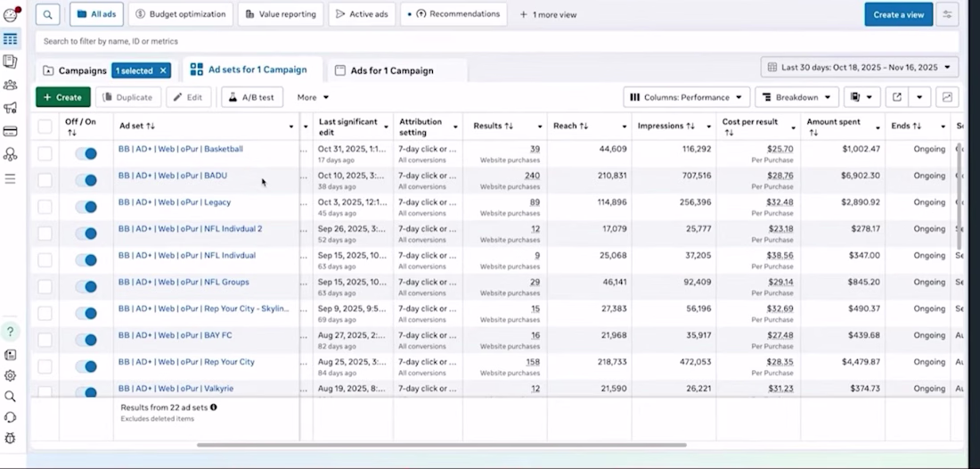
Task: Clear the 1 selected campaign filter
Action: pyautogui.click(x=163, y=70)
